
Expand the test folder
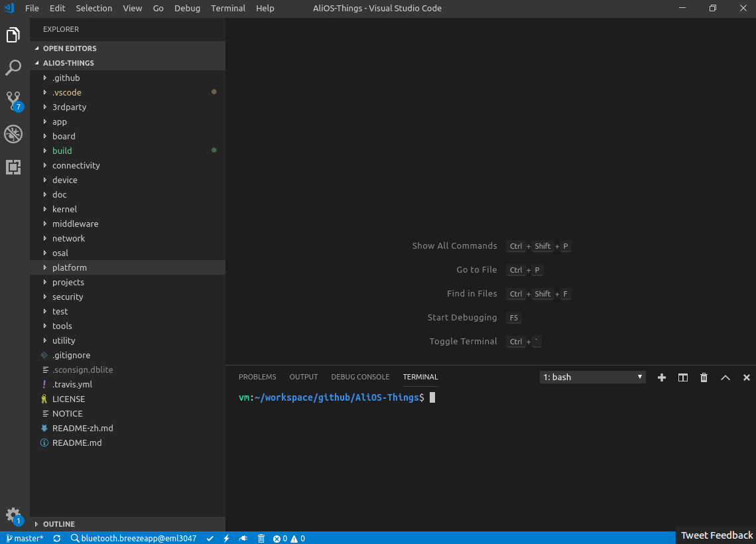point(127,311)
